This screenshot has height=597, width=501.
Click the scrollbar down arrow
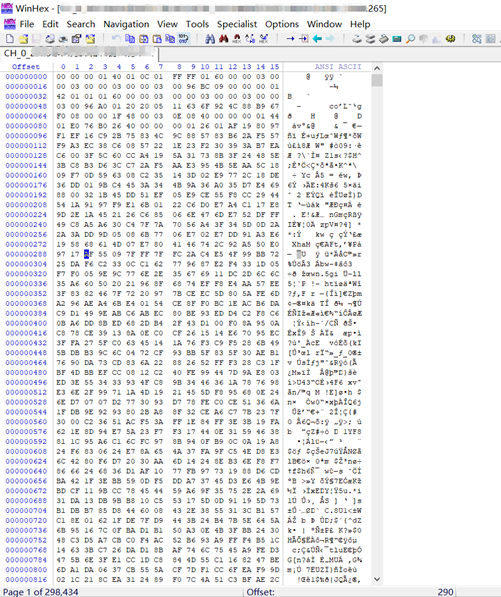(x=377, y=579)
